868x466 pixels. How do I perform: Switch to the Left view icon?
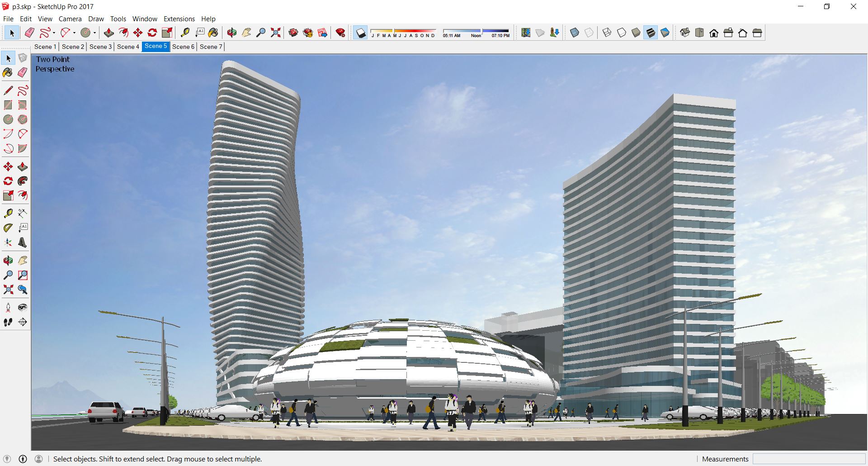tap(757, 33)
